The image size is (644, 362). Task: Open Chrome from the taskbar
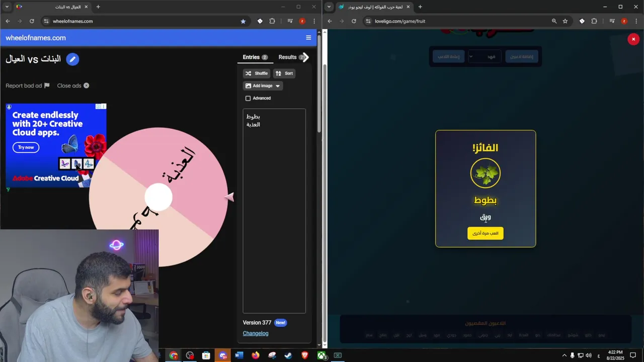174,355
